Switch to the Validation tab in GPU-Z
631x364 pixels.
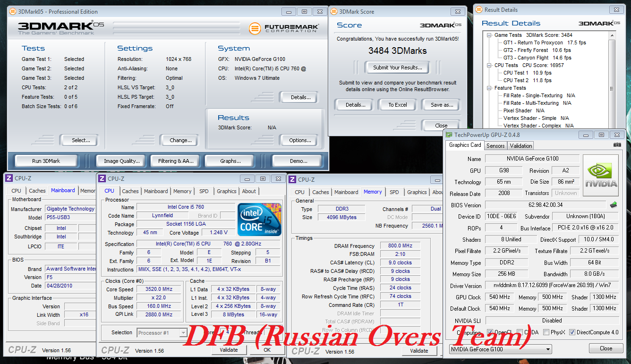[x=521, y=146]
